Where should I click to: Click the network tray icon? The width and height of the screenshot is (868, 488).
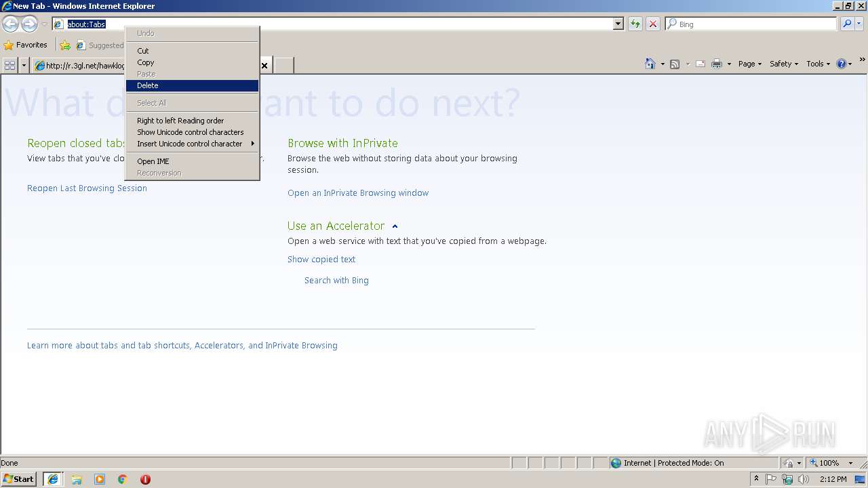click(787, 479)
